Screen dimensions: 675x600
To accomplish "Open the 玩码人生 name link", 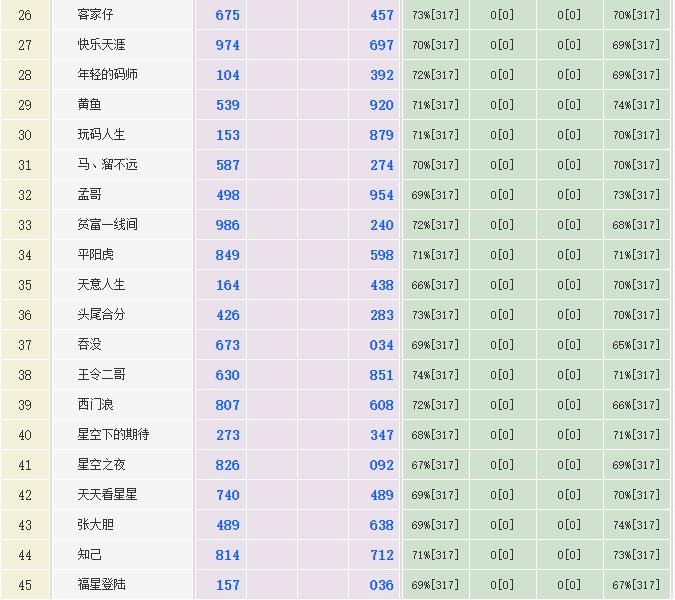I will [102, 135].
